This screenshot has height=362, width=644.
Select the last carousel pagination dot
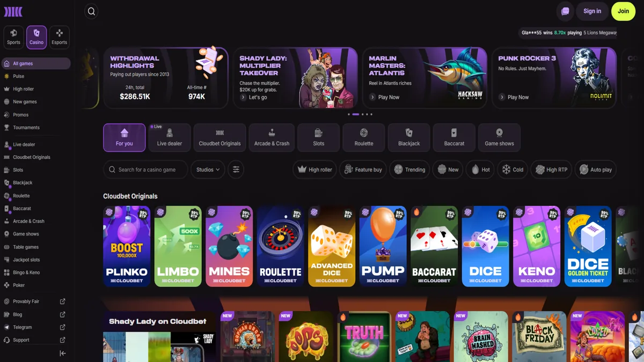point(371,114)
